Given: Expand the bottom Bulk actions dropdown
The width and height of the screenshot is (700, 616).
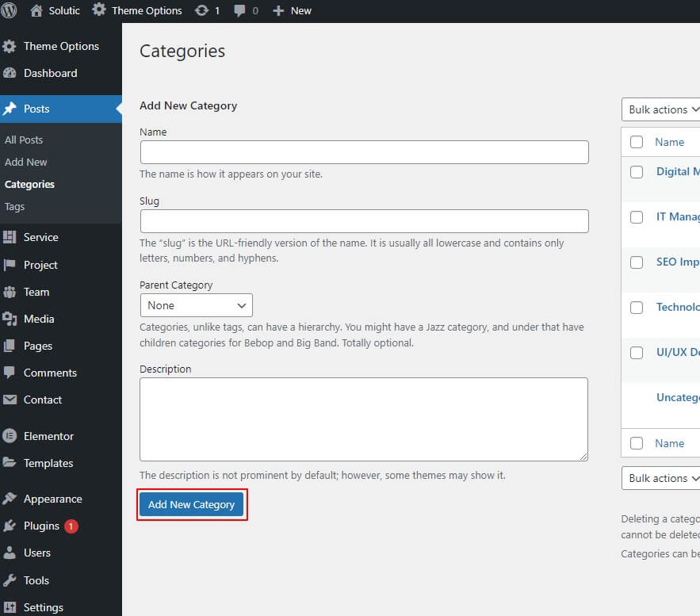Looking at the screenshot, I should pos(662,478).
